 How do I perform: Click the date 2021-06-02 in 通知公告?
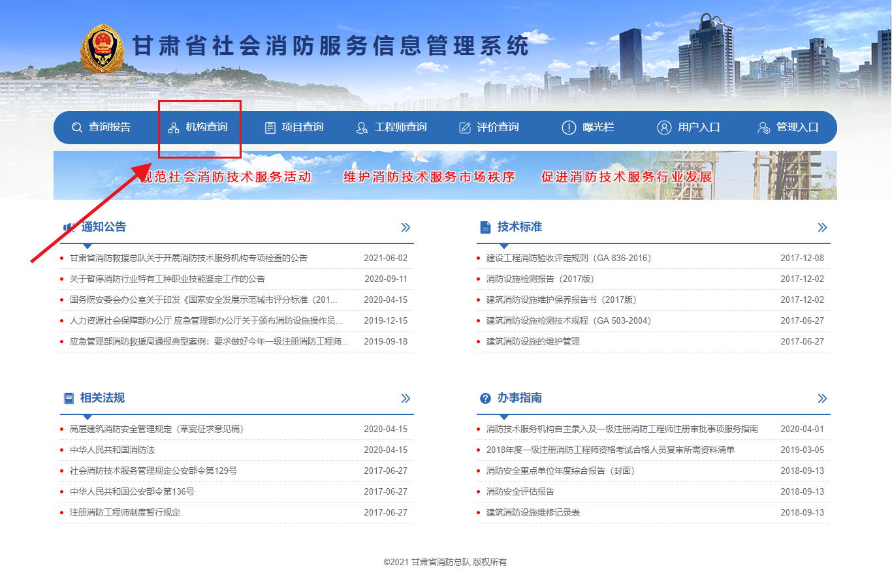coord(386,258)
